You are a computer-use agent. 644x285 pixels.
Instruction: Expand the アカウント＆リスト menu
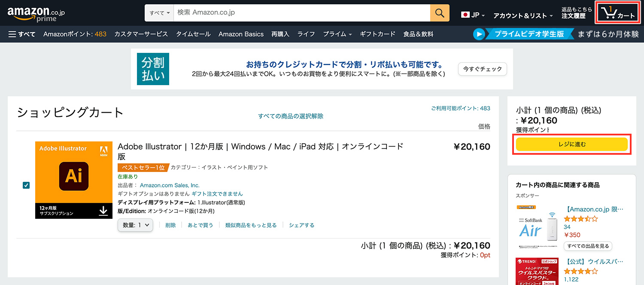(x=523, y=15)
